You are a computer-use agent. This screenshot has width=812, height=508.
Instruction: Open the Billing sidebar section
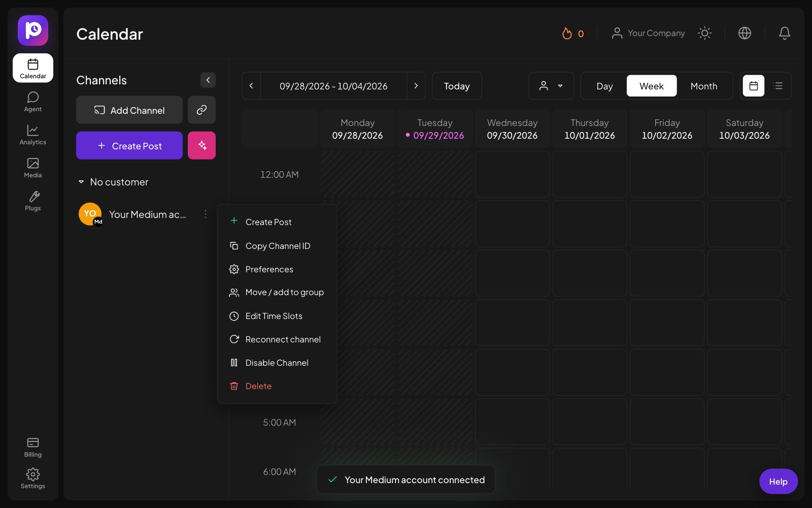tap(33, 447)
